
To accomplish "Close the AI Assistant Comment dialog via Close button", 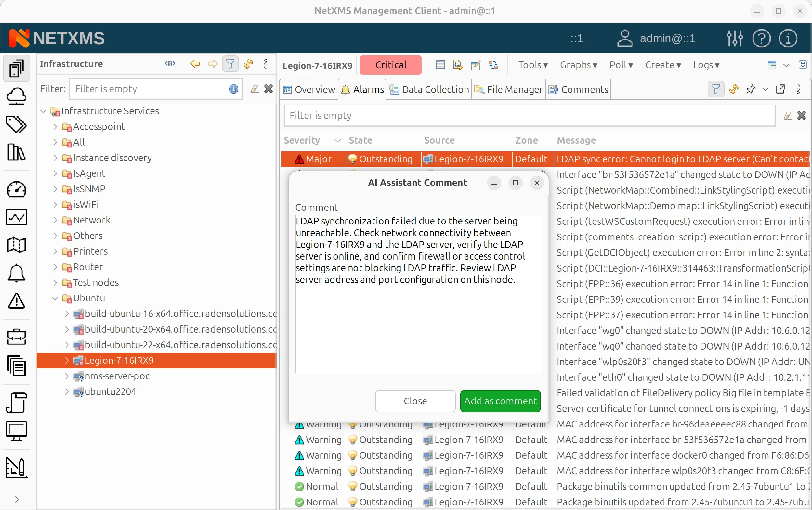I will [415, 401].
